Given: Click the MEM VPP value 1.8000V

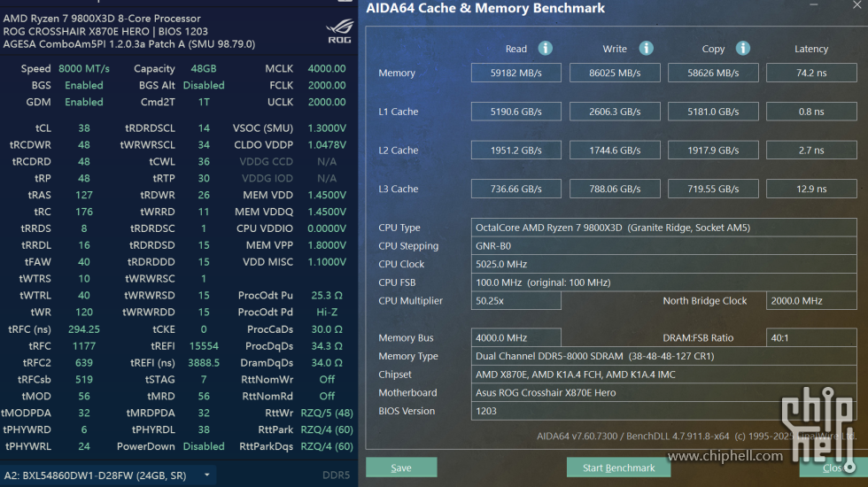Looking at the screenshot, I should (x=327, y=245).
